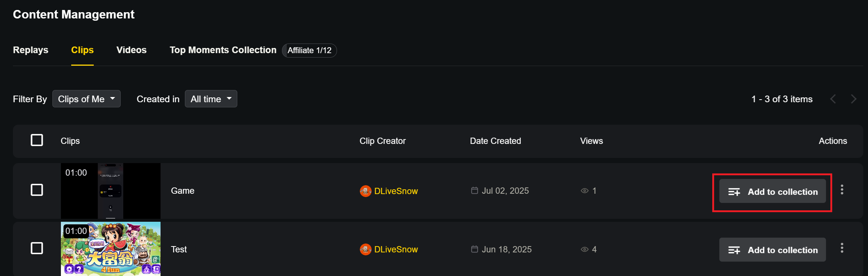Add Game clip to collection
Image resolution: width=868 pixels, height=276 pixels.
coord(772,192)
